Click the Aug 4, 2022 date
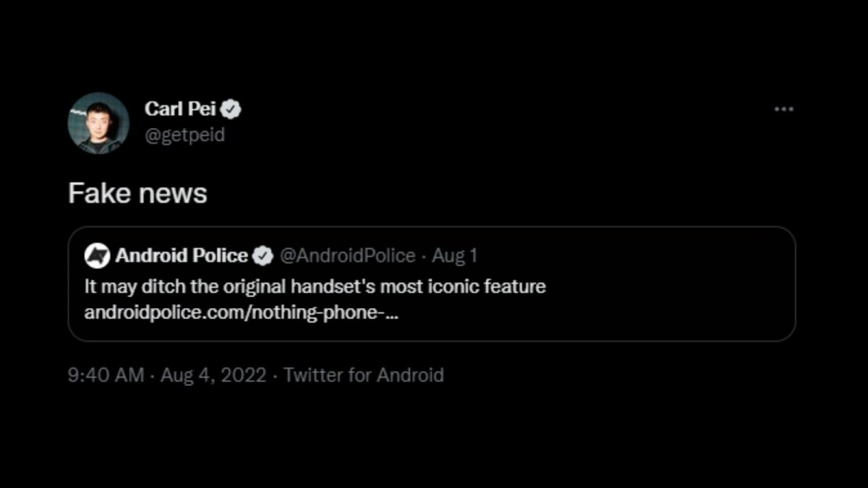The width and height of the screenshot is (868, 488). (213, 375)
